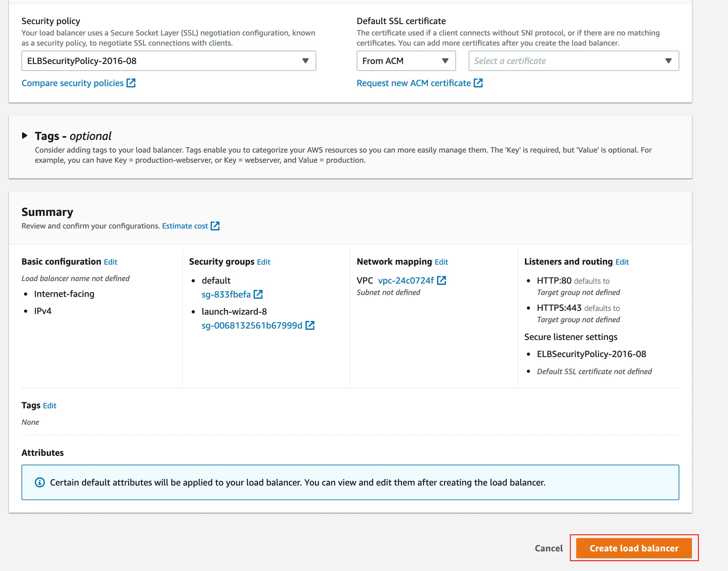
Task: Click external link icon next to Estimate cost
Action: (215, 226)
